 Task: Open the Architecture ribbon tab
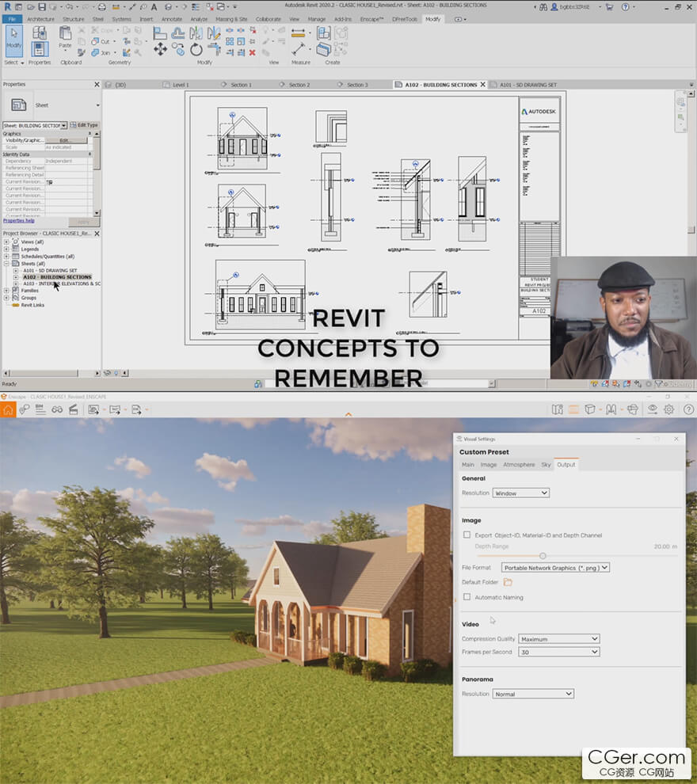click(40, 19)
